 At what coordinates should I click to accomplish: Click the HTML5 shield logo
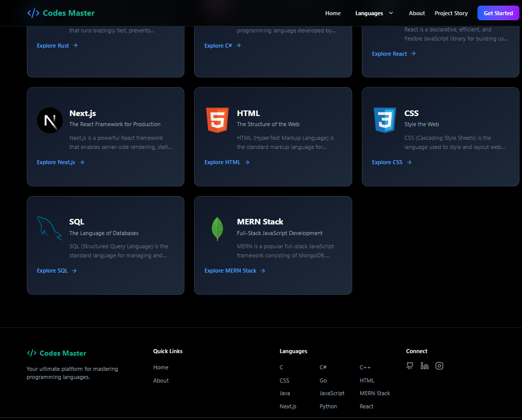(x=217, y=120)
